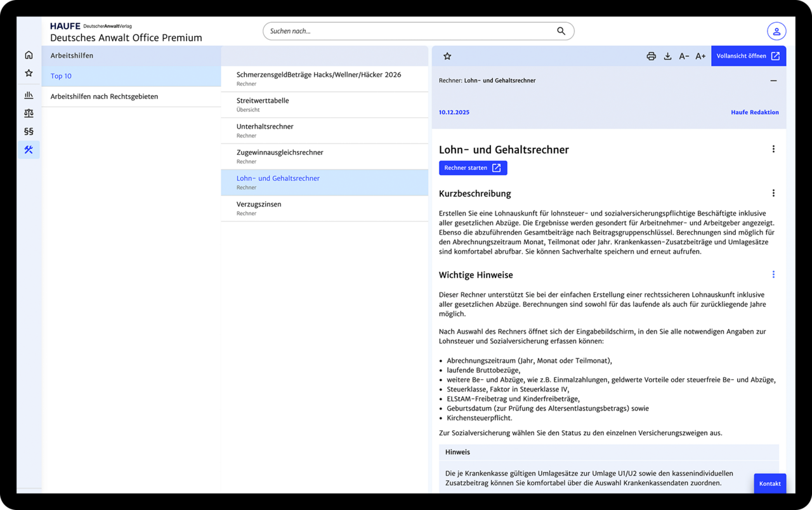The width and height of the screenshot is (812, 510).
Task: Open the home icon in sidebar
Action: tap(29, 55)
